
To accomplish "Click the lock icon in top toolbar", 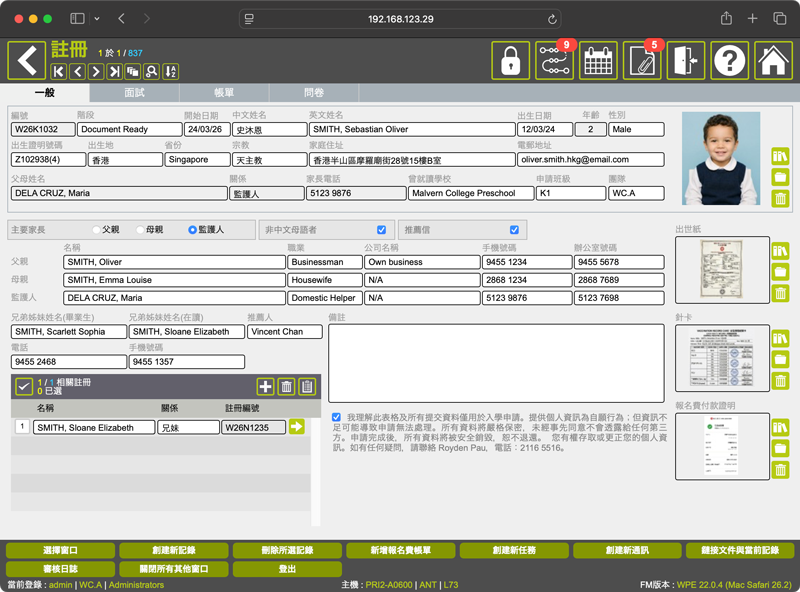I will click(x=510, y=61).
